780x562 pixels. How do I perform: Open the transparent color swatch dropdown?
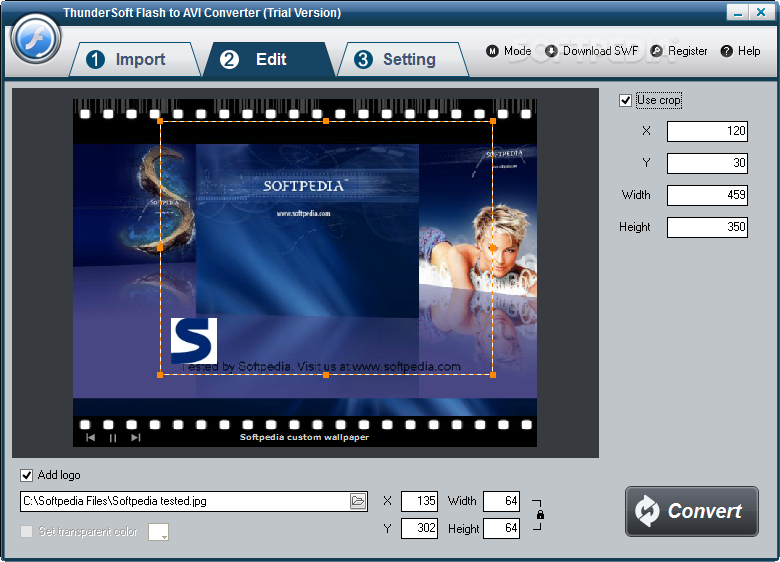coord(158,532)
